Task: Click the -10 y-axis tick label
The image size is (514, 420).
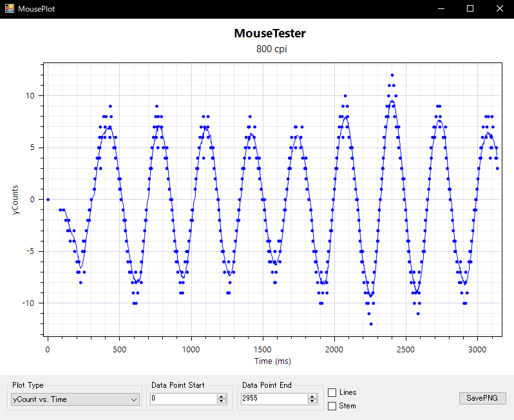Action: pyautogui.click(x=28, y=303)
